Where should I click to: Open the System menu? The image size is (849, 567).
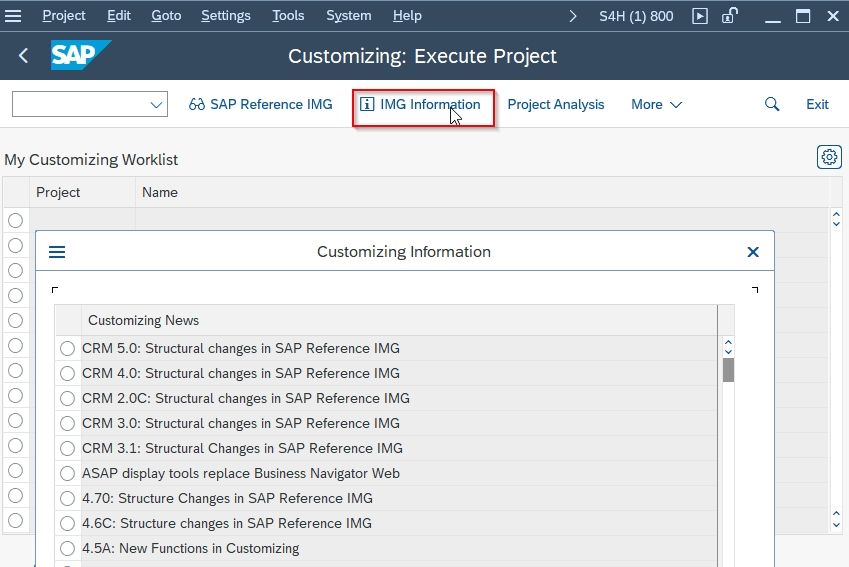coord(349,16)
